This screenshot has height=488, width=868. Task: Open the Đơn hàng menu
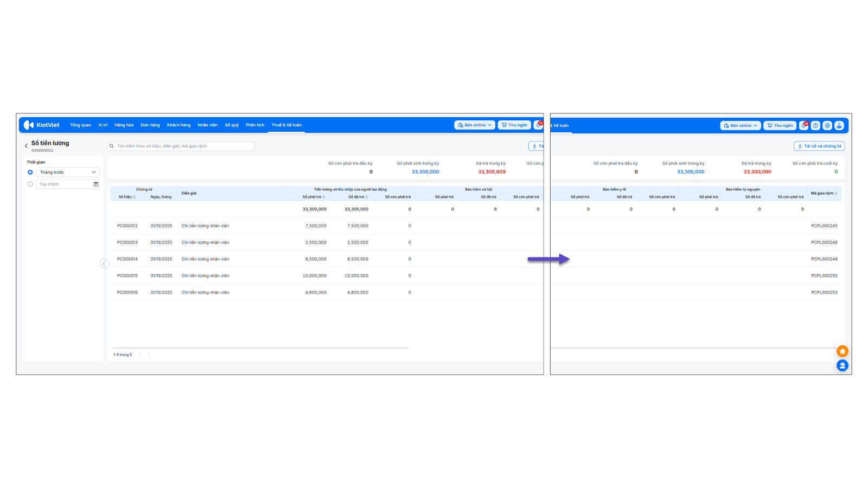coord(150,125)
